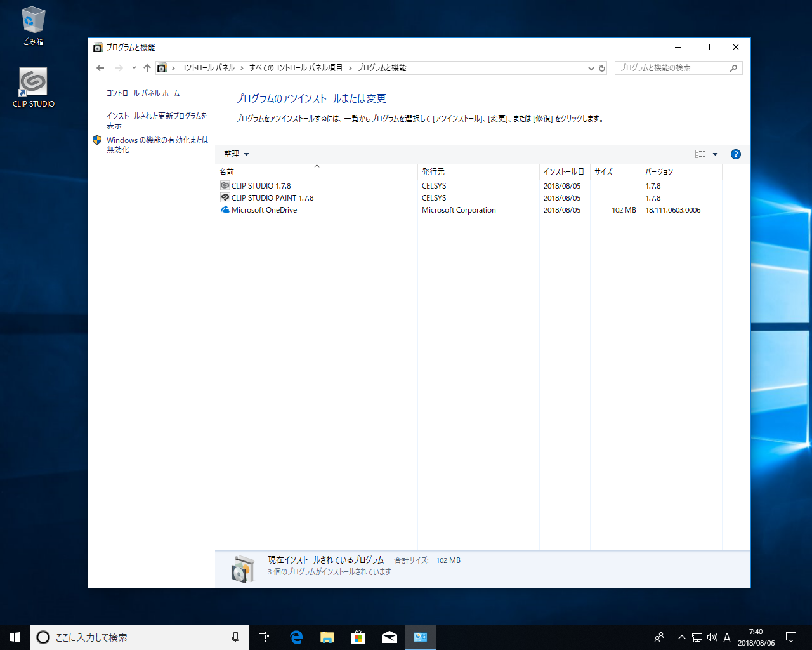Open コントロール パネル ホーム link
This screenshot has width=812, height=650.
pyautogui.click(x=143, y=93)
